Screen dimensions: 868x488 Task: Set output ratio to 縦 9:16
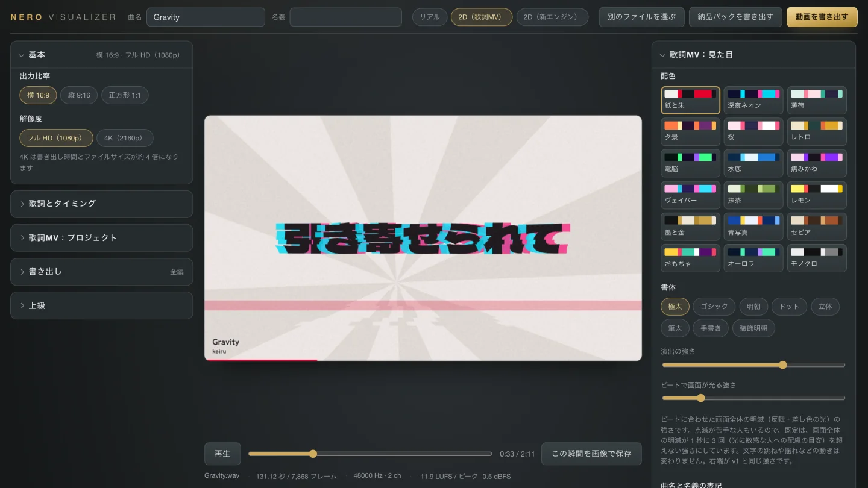point(79,95)
